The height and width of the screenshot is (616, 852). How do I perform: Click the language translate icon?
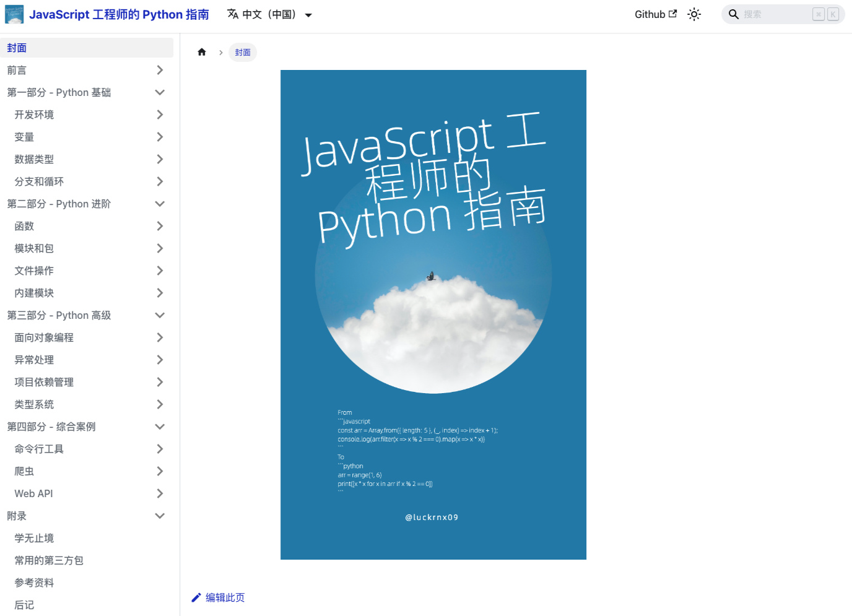(233, 14)
